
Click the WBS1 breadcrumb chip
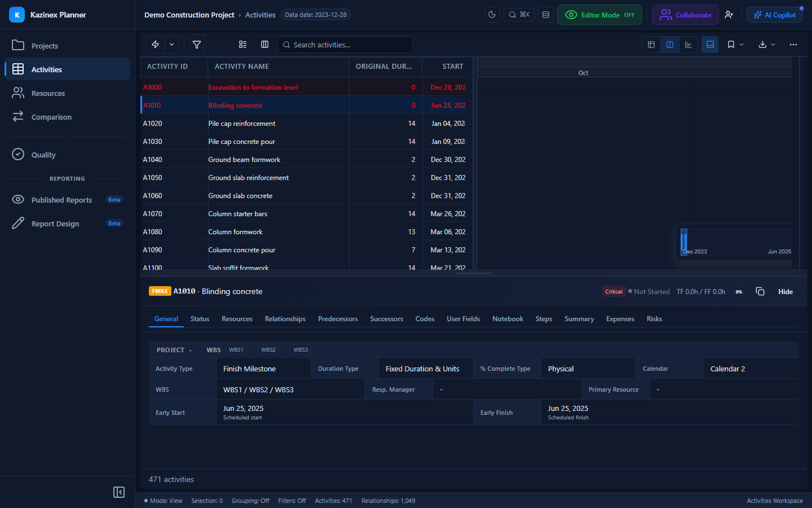pos(236,350)
